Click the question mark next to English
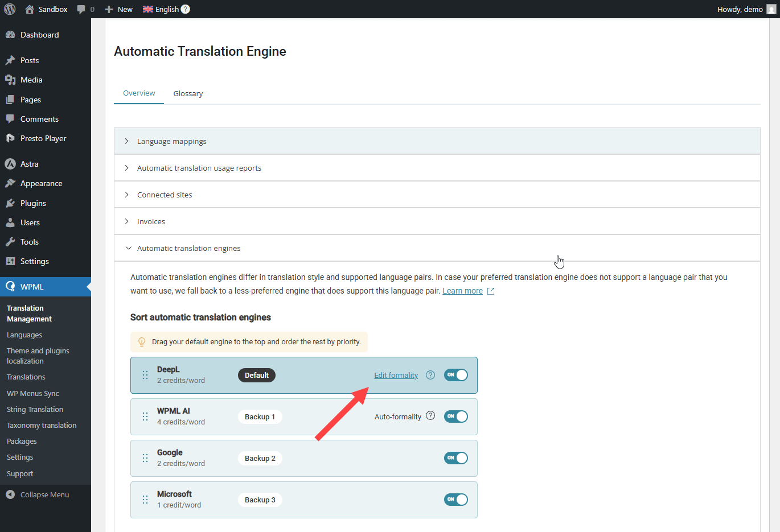The height and width of the screenshot is (532, 780). pos(186,9)
